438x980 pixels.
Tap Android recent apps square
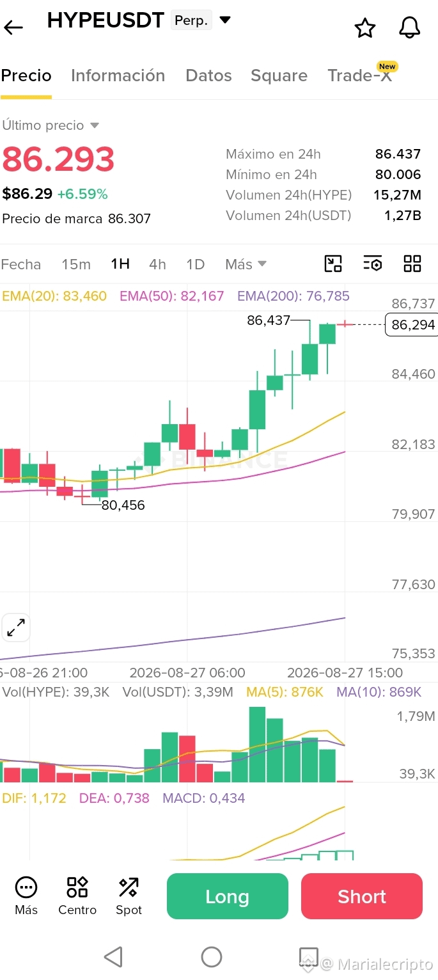(x=309, y=957)
